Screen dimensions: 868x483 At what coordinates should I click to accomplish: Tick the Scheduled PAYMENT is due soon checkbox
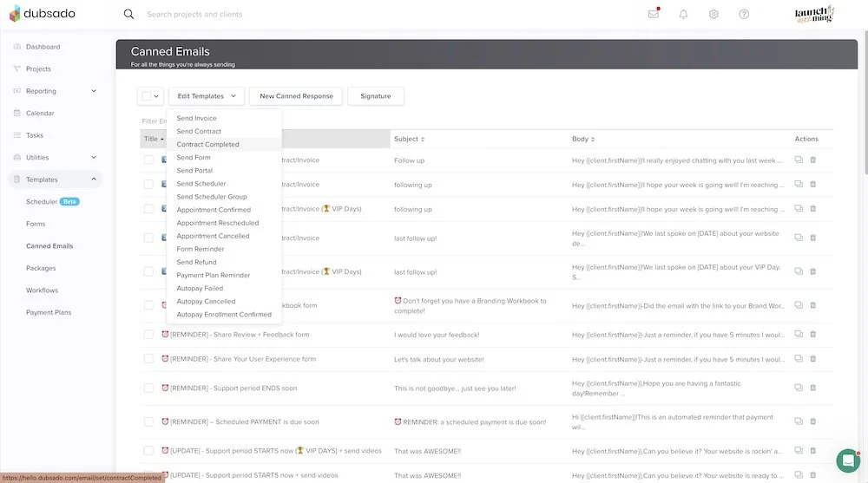pos(148,421)
